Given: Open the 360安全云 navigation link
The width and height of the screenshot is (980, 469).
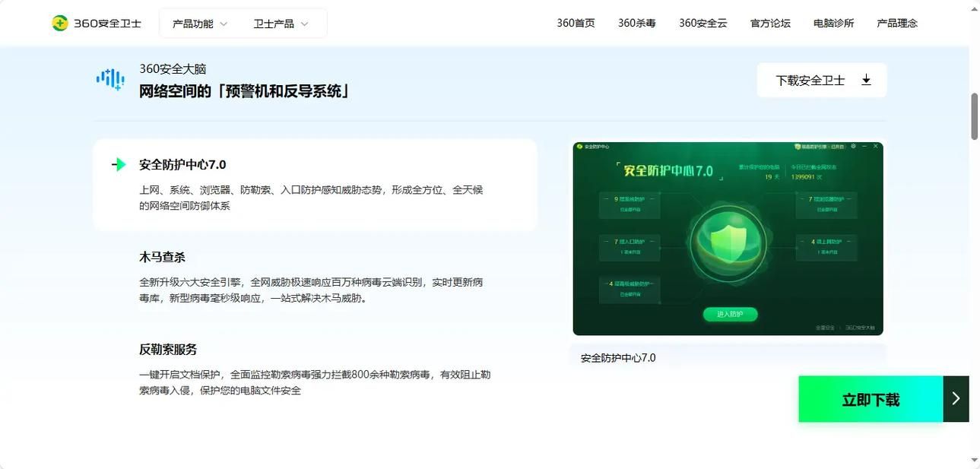Looking at the screenshot, I should [703, 24].
